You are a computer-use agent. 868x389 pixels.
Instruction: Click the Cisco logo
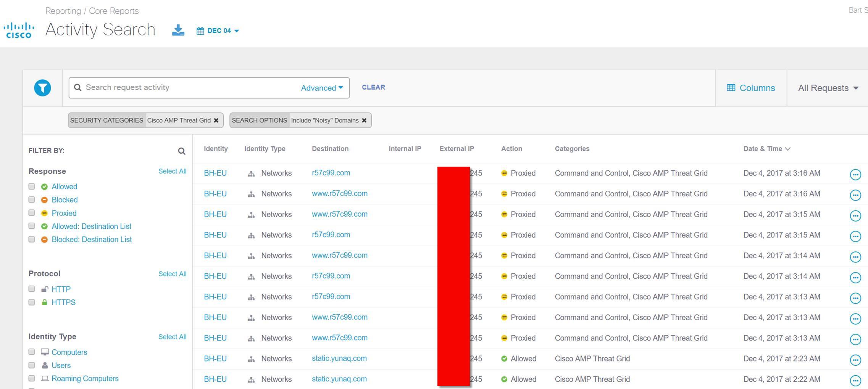tap(19, 31)
